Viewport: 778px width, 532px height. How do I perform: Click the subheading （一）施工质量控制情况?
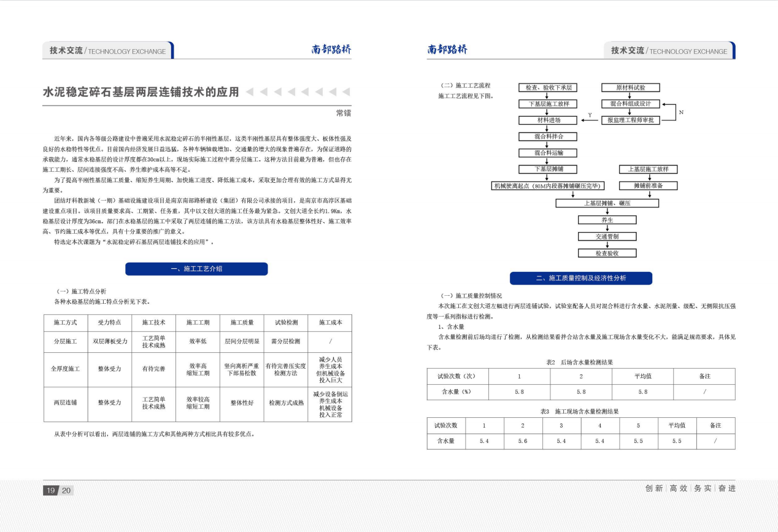469,295
